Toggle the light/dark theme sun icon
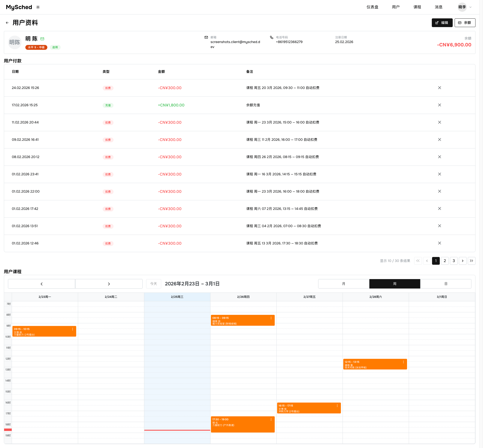483x448 pixels. (x=38, y=7)
